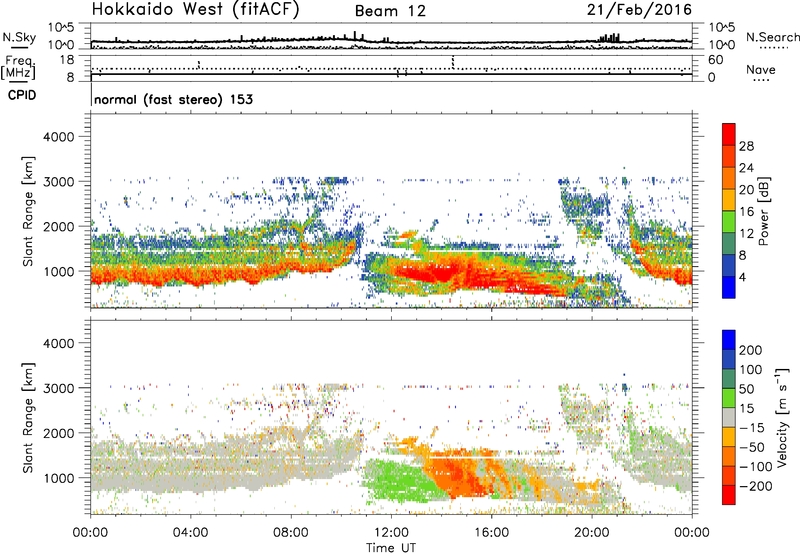This screenshot has height=554, width=800.
Task: Click the "08:00" time axis label
Action: [x=291, y=533]
